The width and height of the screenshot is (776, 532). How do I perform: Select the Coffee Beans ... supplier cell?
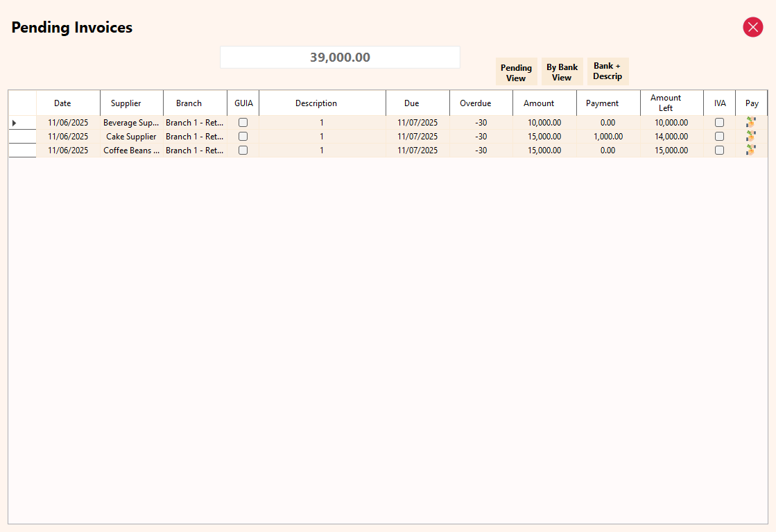(x=131, y=151)
